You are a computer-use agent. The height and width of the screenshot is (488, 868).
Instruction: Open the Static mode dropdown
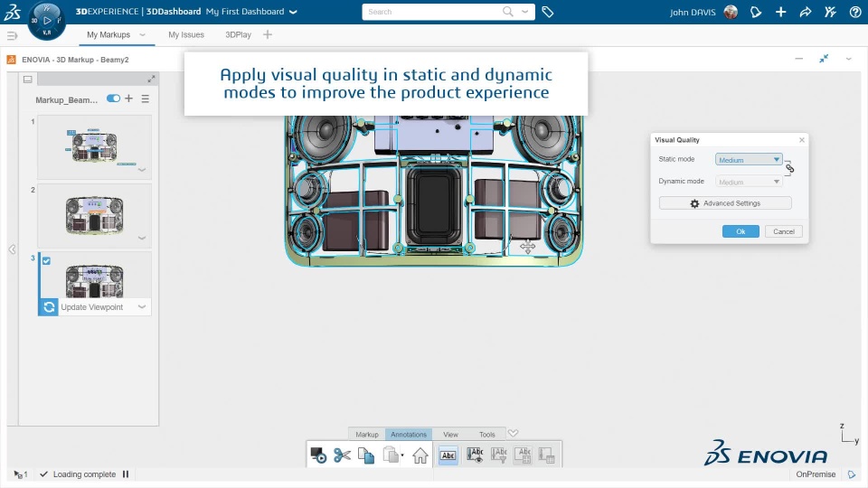tap(749, 159)
